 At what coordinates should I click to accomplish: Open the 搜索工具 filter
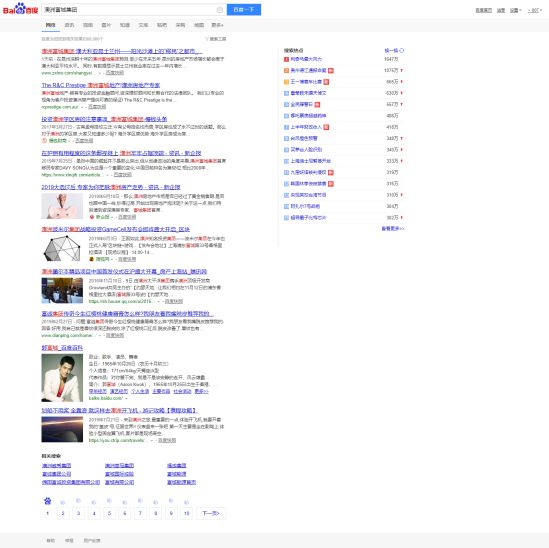(216, 39)
